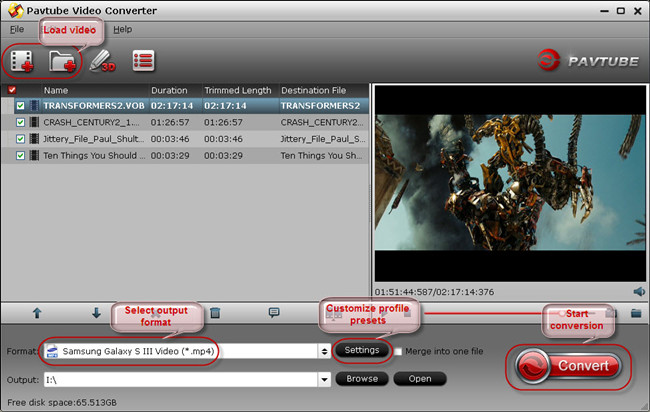650x412 pixels.
Task: Click the Add Video file icon
Action: (22, 61)
